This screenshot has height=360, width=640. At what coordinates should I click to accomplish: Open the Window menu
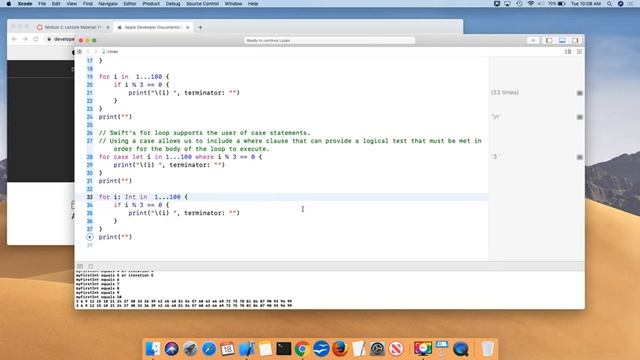click(233, 4)
